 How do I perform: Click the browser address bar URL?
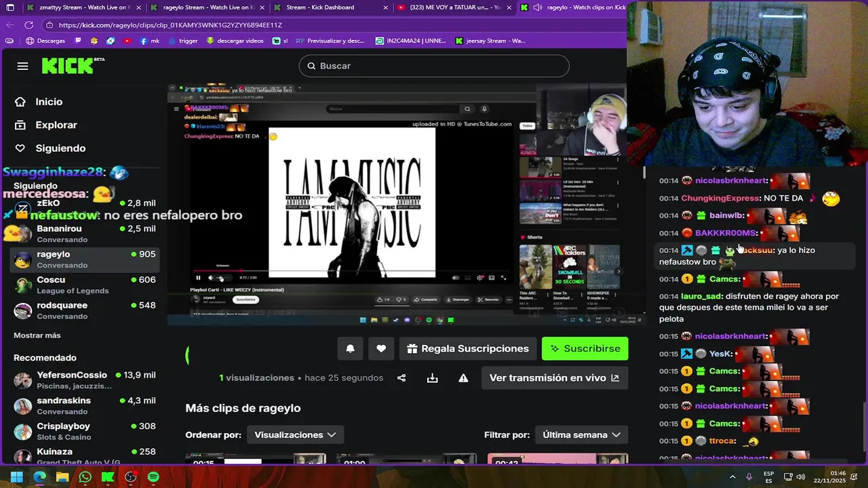point(170,25)
